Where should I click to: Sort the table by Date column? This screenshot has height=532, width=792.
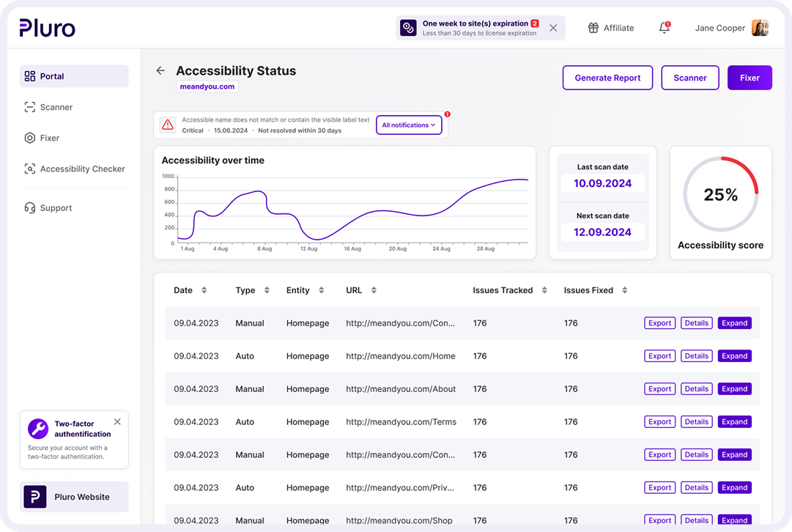click(204, 290)
